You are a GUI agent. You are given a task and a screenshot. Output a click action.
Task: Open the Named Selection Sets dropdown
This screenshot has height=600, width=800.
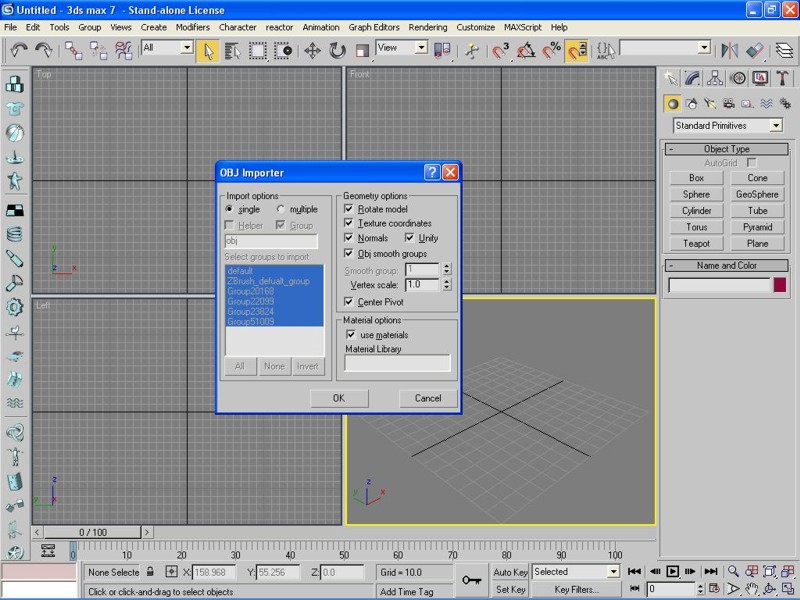(x=704, y=47)
